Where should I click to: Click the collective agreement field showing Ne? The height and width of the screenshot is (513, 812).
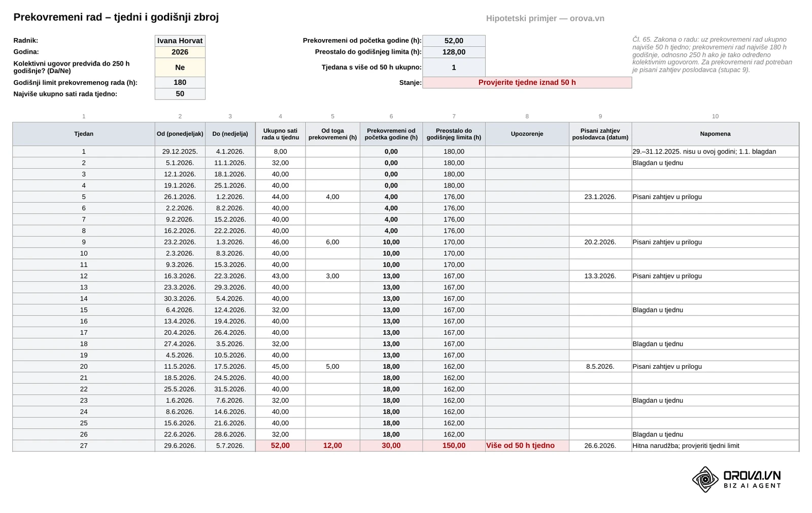pos(180,67)
